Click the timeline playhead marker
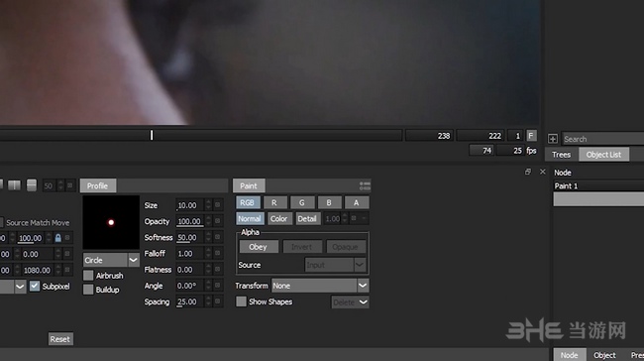Image resolution: width=644 pixels, height=361 pixels. pos(152,135)
